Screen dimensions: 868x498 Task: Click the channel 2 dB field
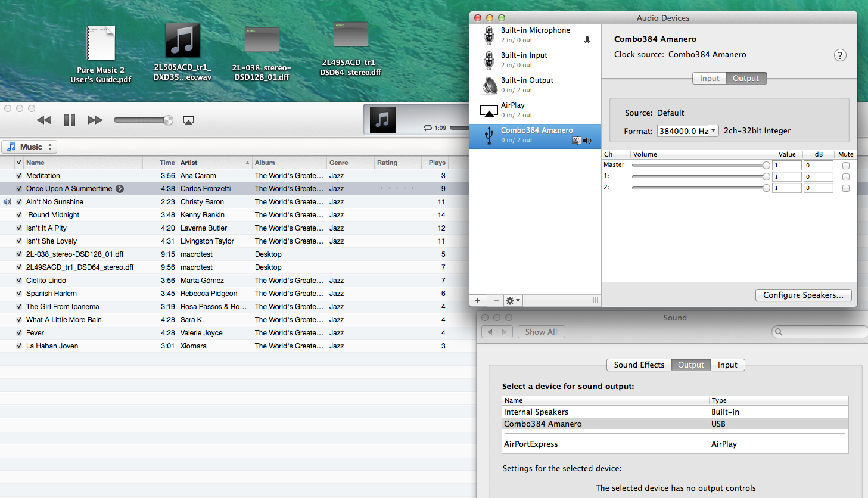[x=818, y=188]
